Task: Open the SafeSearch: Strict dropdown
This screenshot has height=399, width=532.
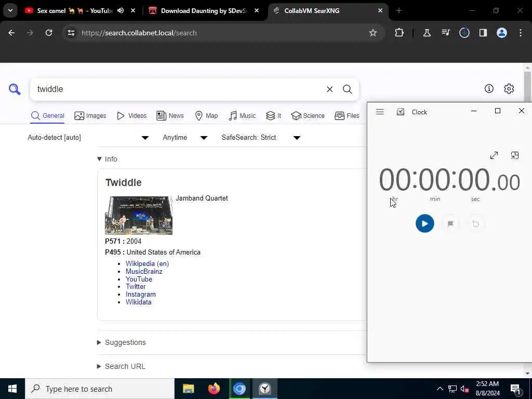Action: [x=261, y=137]
